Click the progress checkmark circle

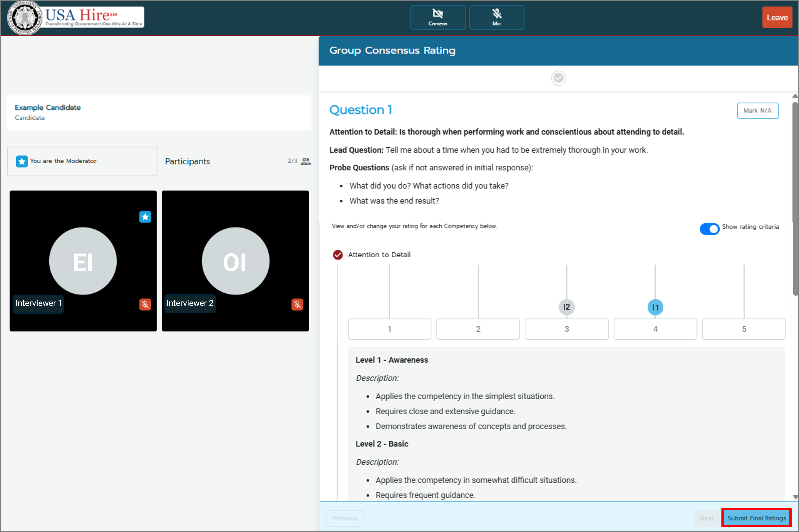pos(558,78)
